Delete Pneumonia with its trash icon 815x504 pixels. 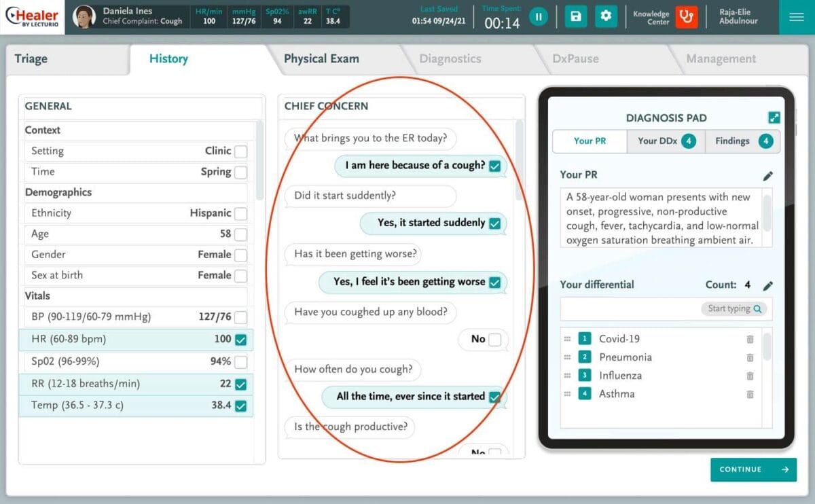point(750,357)
